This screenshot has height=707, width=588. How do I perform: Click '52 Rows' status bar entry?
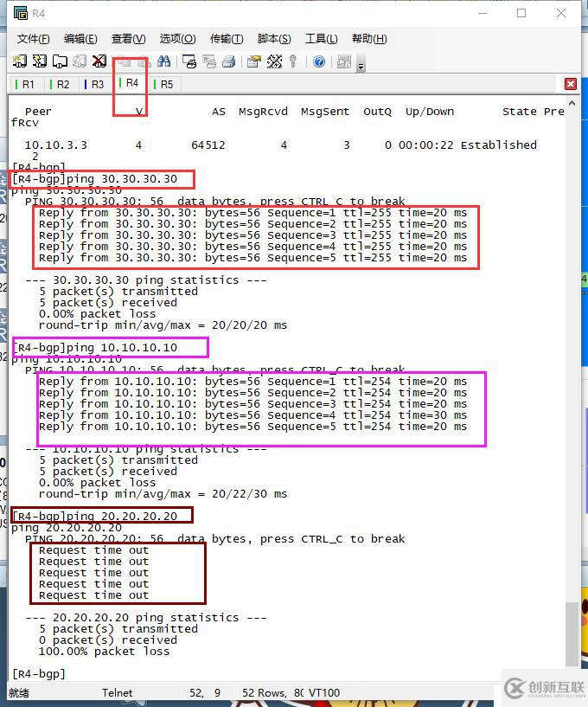click(265, 692)
